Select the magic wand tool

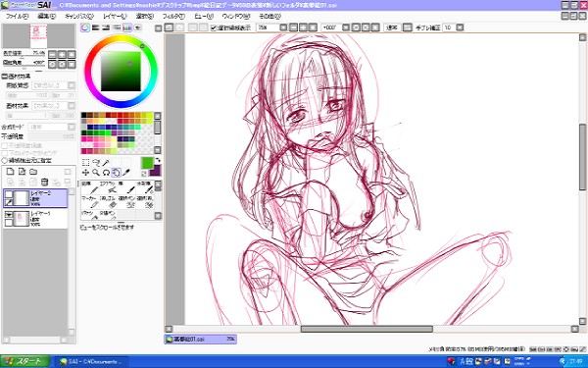pos(106,162)
